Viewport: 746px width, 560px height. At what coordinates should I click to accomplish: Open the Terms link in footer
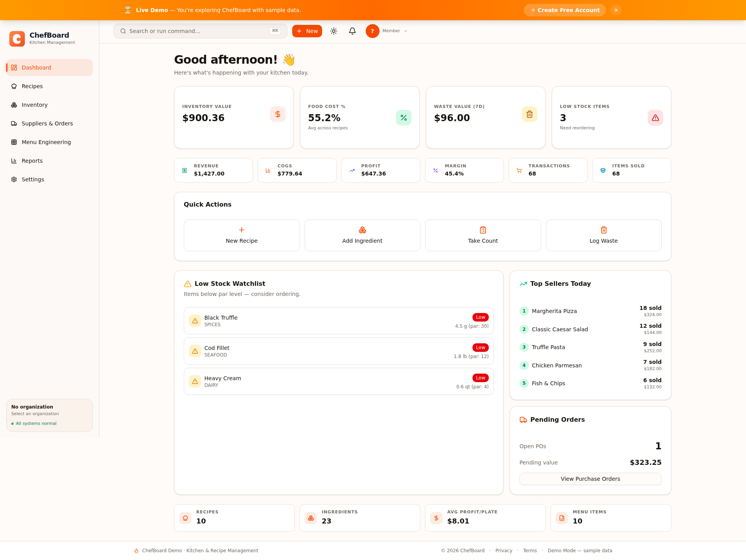530,551
